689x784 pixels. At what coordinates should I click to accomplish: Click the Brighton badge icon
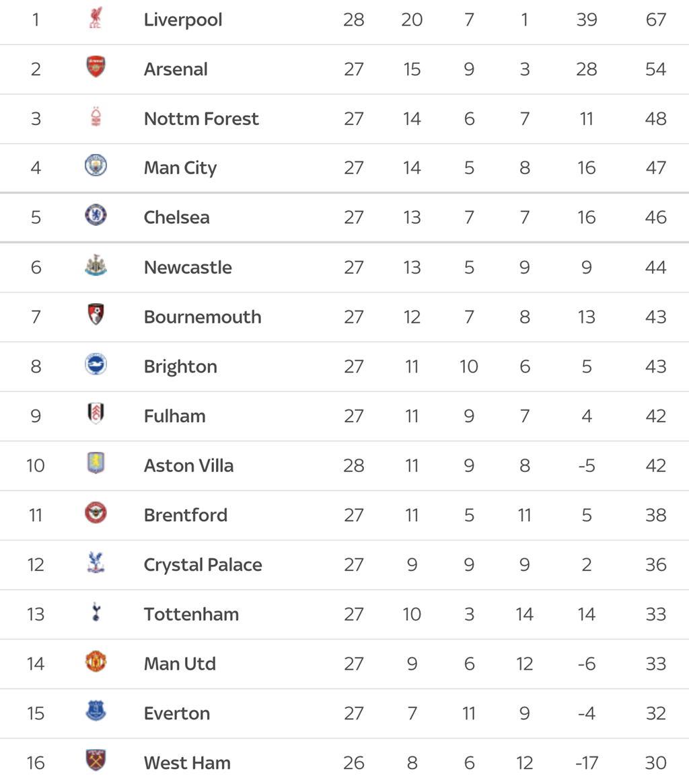click(x=96, y=364)
